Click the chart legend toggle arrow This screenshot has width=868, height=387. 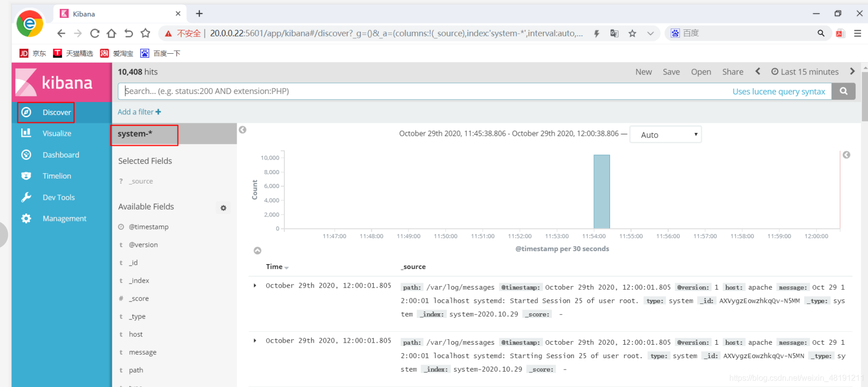coord(847,155)
